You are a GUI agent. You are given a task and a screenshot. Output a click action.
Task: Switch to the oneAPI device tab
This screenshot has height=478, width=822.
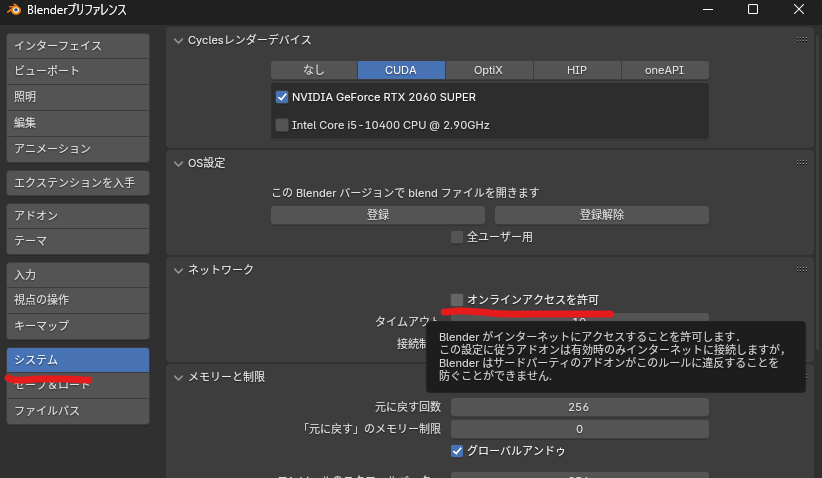665,70
